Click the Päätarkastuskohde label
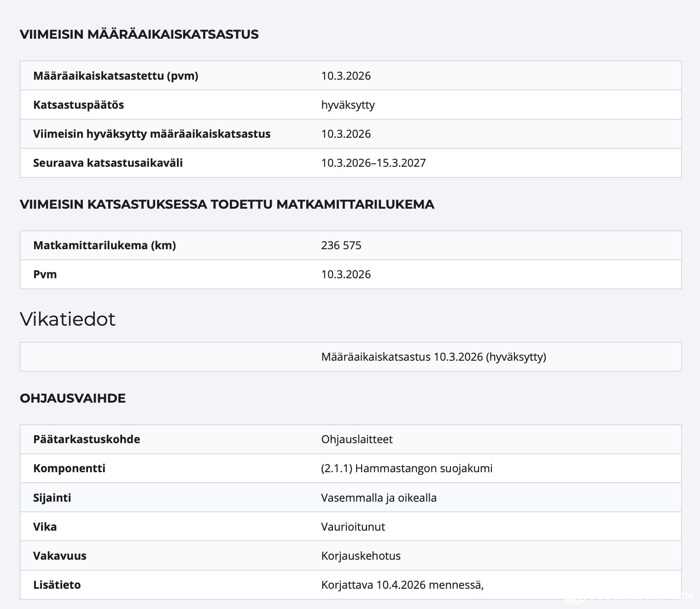This screenshot has width=700, height=609. click(x=87, y=439)
